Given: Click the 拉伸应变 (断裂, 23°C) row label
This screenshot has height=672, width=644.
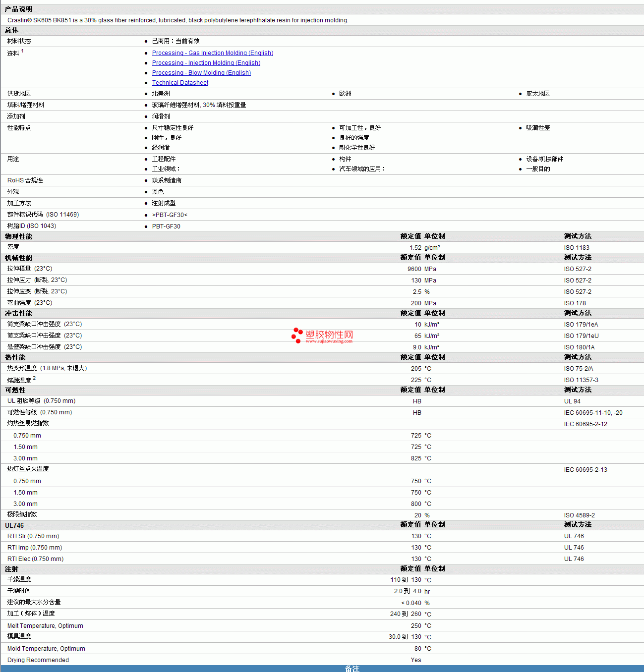Looking at the screenshot, I should tap(37, 291).
